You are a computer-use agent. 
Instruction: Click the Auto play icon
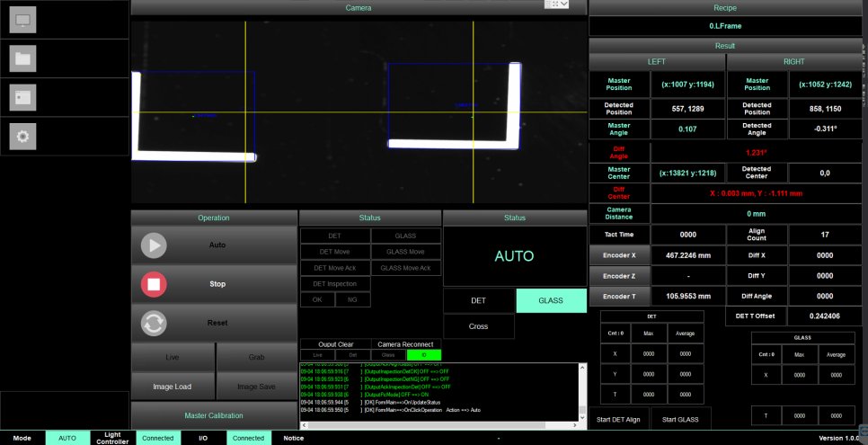click(154, 245)
